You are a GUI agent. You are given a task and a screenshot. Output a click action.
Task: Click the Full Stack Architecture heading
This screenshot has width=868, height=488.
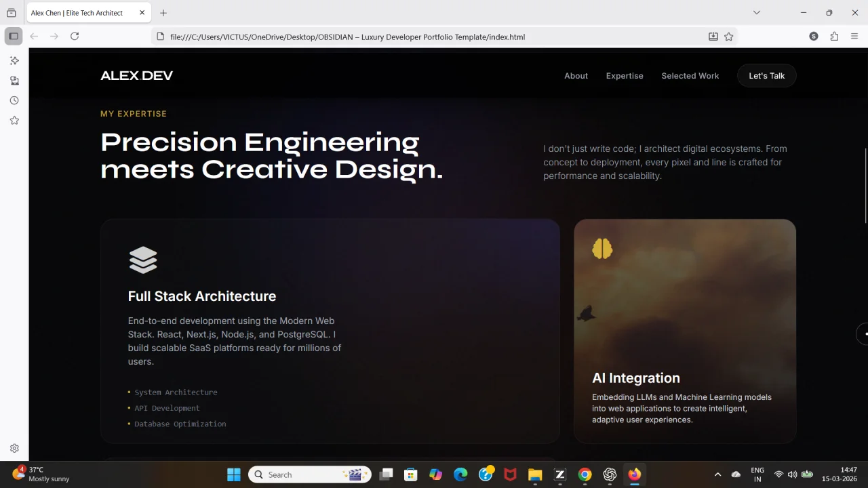[x=202, y=296]
